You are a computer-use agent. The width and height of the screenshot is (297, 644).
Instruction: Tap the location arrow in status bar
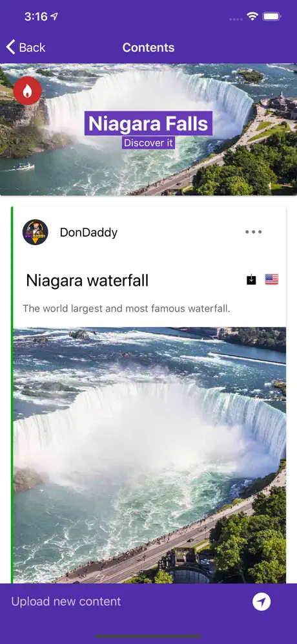[x=54, y=16]
